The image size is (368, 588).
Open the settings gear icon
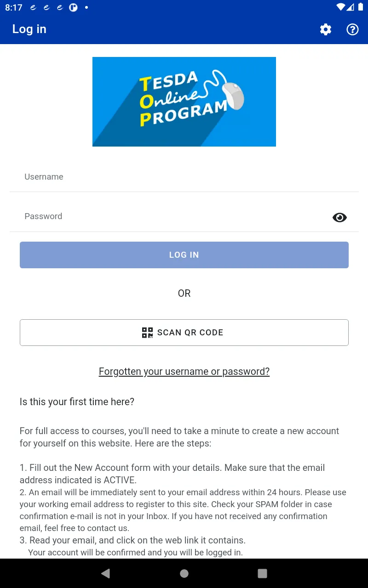point(325,29)
